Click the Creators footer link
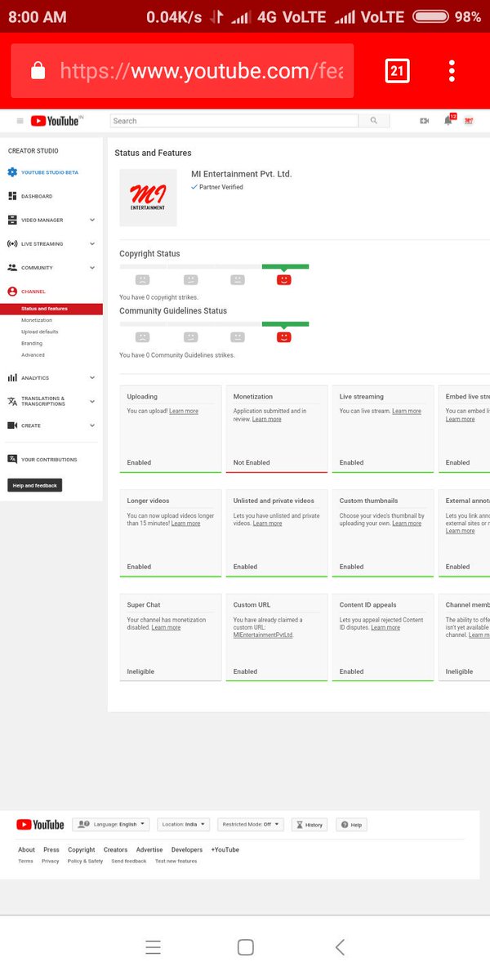Image resolution: width=490 pixels, height=980 pixels. tap(115, 849)
